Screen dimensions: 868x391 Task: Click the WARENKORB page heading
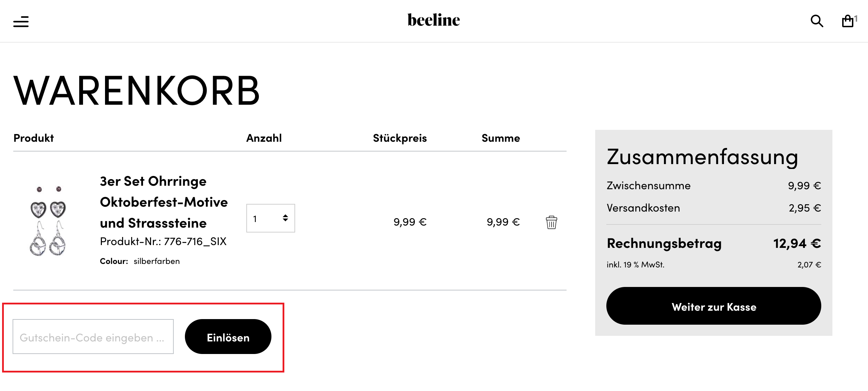136,91
